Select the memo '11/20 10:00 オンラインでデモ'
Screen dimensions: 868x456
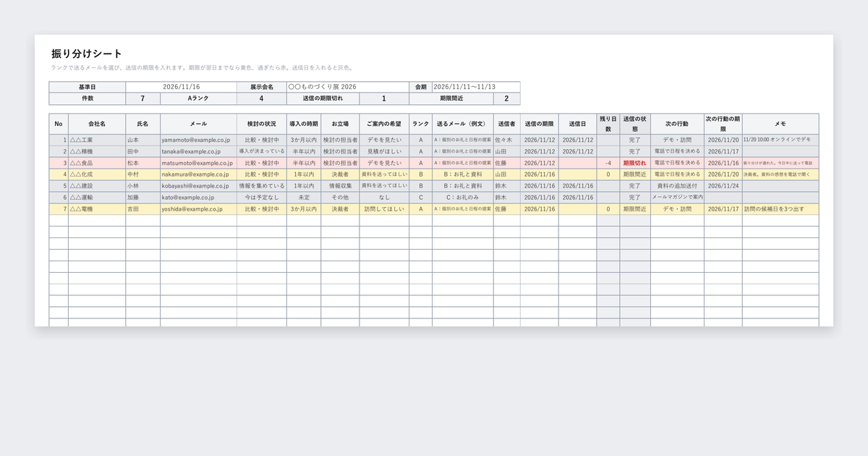pos(780,140)
